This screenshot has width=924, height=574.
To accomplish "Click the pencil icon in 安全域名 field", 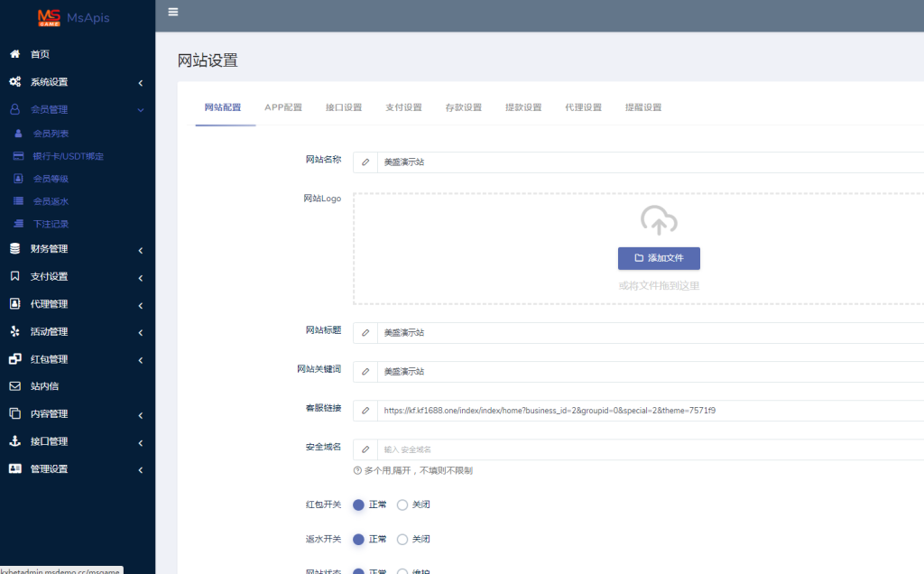I will (x=365, y=449).
